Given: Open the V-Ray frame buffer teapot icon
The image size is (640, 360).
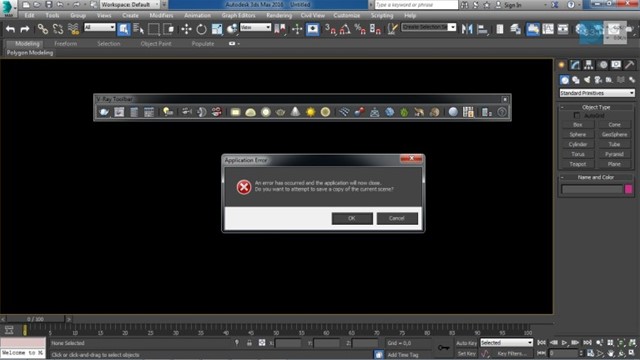Looking at the screenshot, I should [104, 112].
